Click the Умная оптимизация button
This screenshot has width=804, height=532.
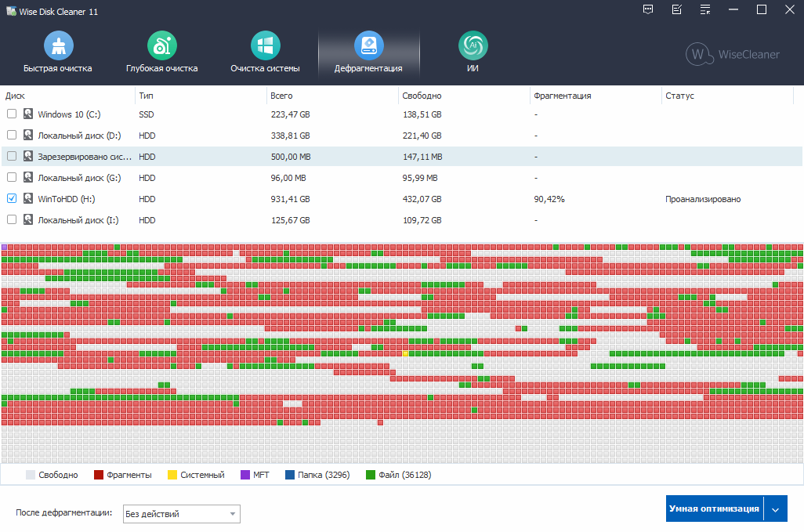[714, 509]
